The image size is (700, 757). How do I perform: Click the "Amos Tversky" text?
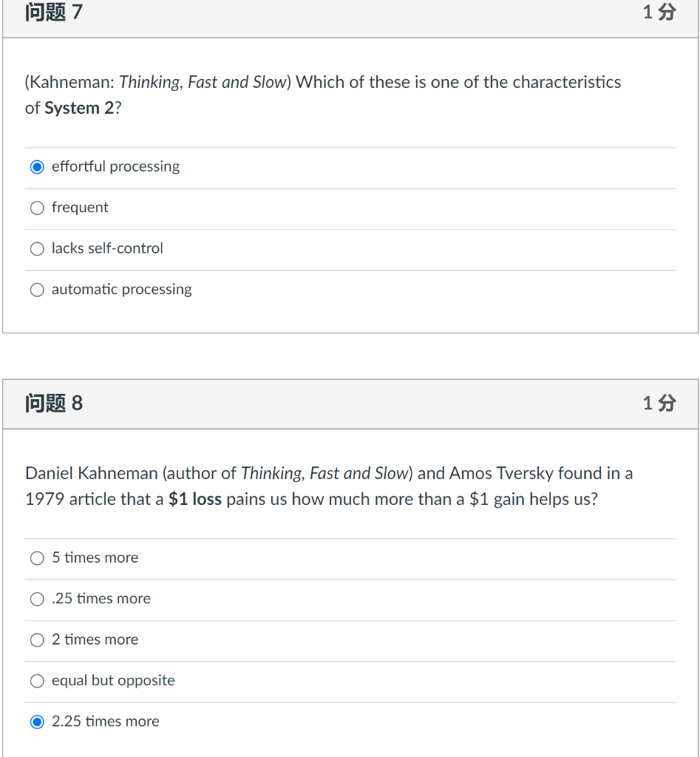pyautogui.click(x=485, y=473)
